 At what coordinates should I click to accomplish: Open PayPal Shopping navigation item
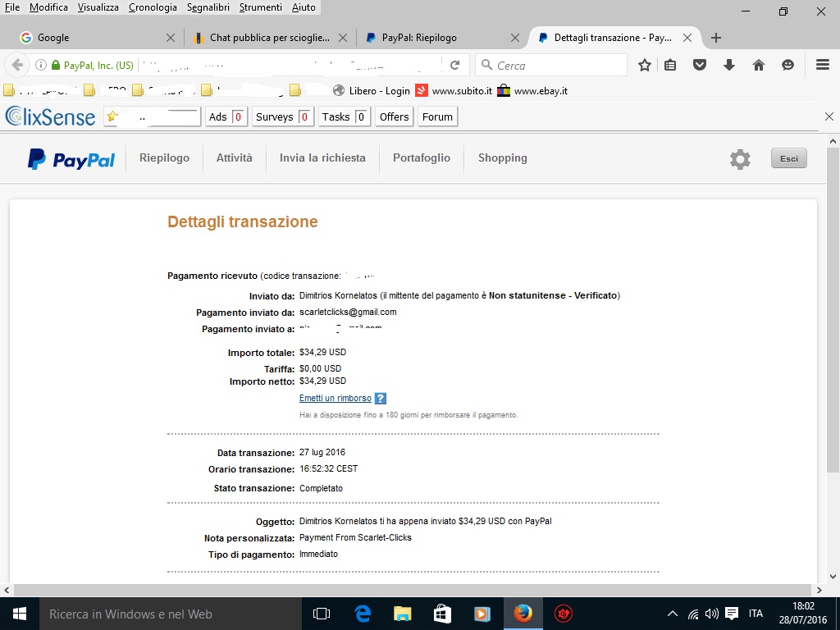(x=503, y=158)
